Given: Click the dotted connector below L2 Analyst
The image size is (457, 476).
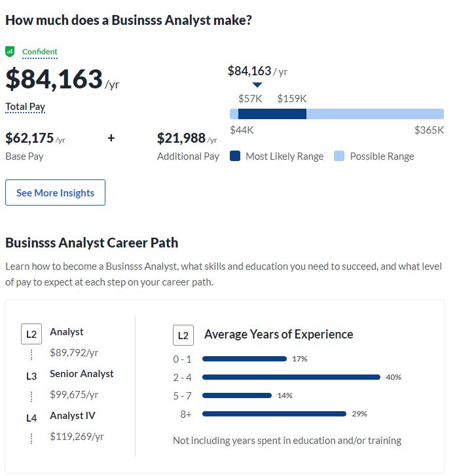Looking at the screenshot, I should point(31,354).
